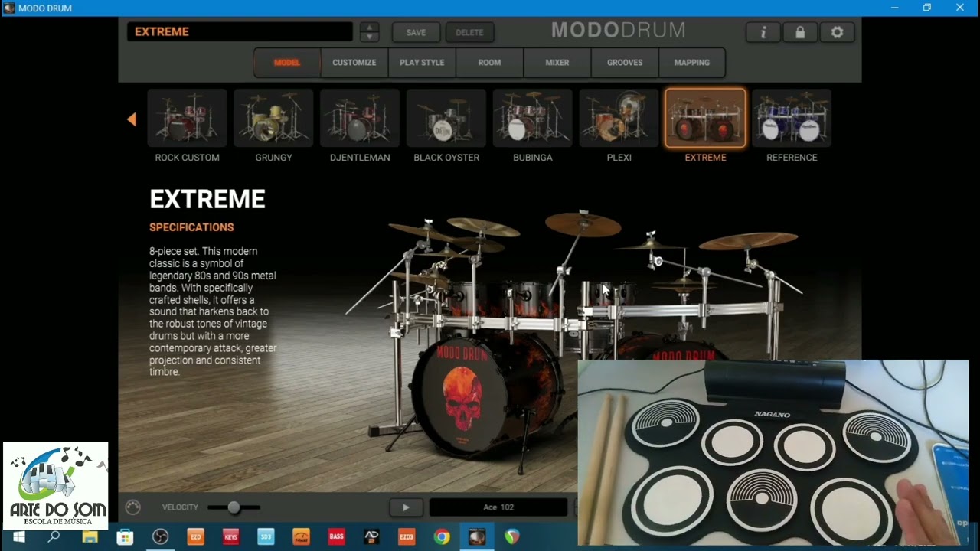Click the taskbar search magnifier
Screen dimensions: 980x551
click(x=54, y=536)
